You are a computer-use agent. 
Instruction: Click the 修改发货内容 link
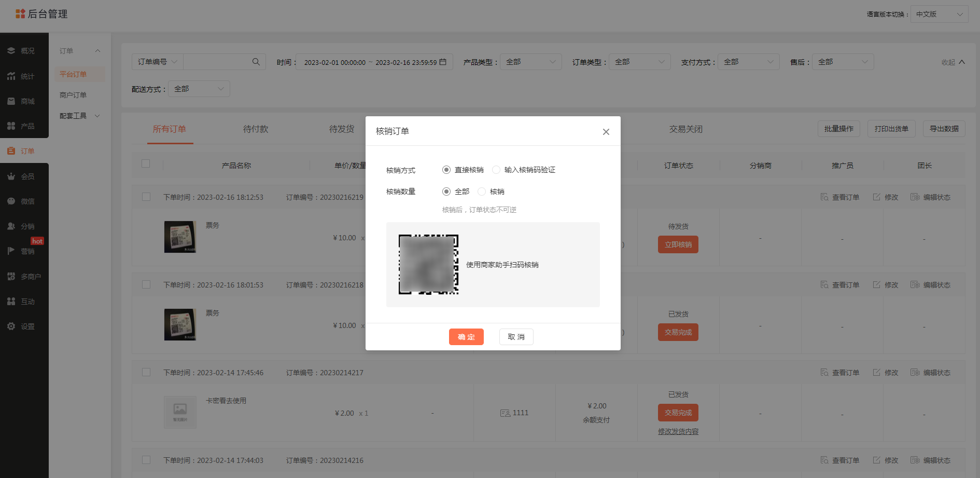tap(678, 432)
